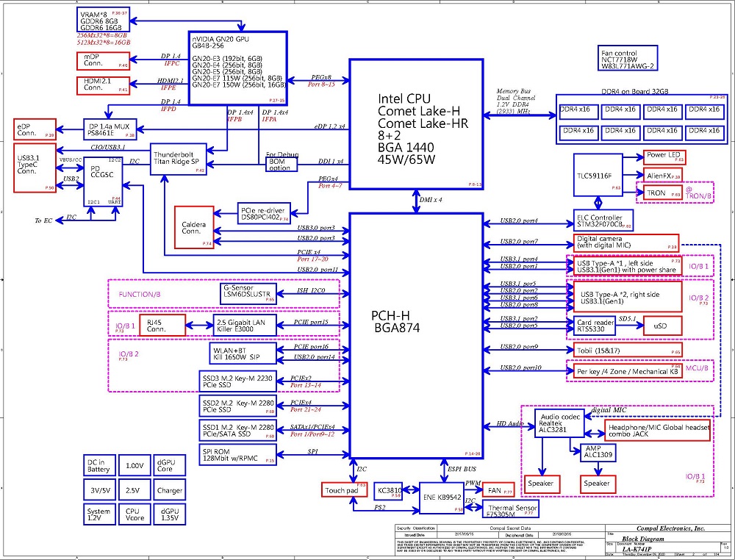735x560 pixels.
Task: Click the mDP Conn. box
Action: (103, 60)
